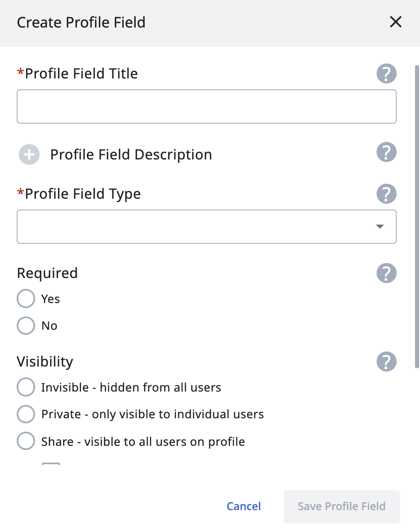Expand the field type selection list
The width and height of the screenshot is (420, 531).
click(x=207, y=227)
